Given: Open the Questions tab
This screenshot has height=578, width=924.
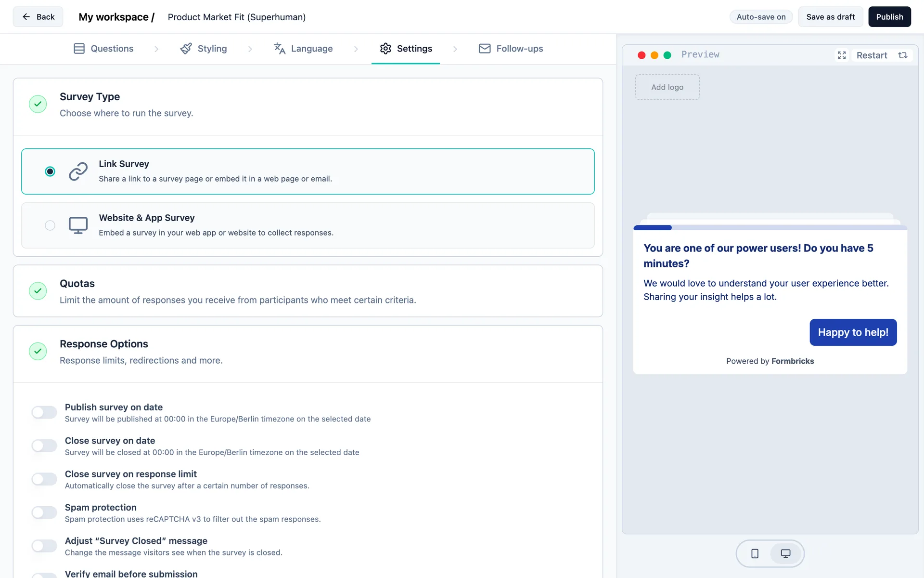Looking at the screenshot, I should coord(103,49).
